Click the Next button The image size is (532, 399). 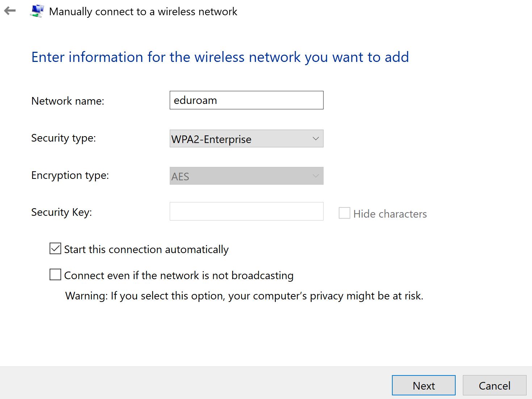(423, 386)
